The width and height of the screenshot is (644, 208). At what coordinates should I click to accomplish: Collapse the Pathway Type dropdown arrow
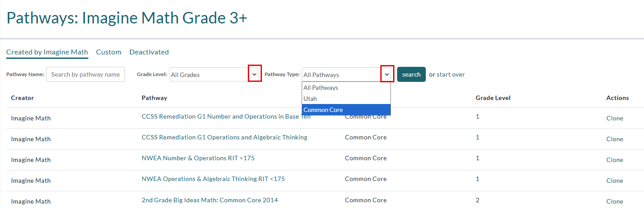pyautogui.click(x=387, y=74)
